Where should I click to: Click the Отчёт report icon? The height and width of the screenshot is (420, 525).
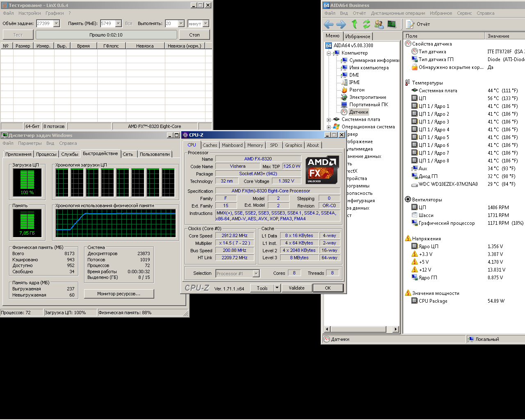pos(410,24)
